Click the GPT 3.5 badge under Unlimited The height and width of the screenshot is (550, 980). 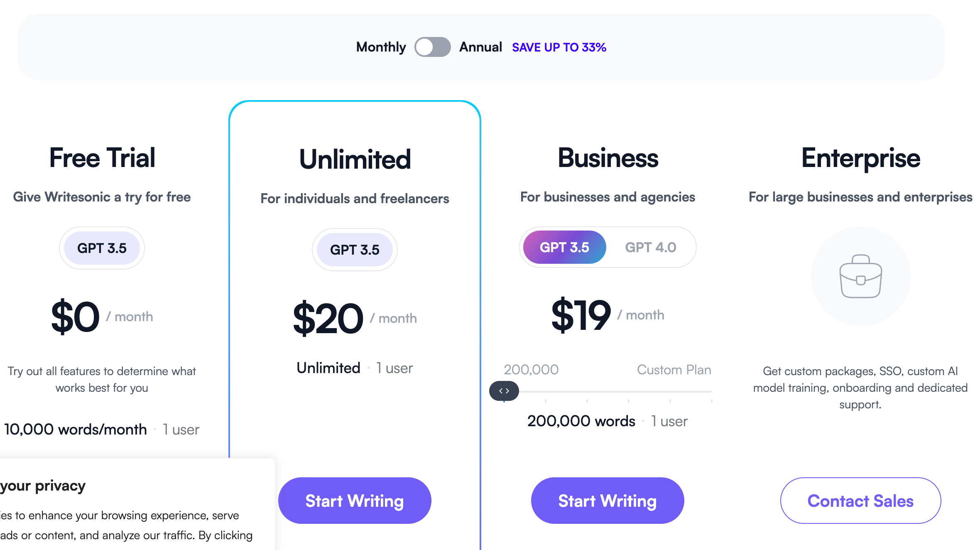click(x=355, y=250)
